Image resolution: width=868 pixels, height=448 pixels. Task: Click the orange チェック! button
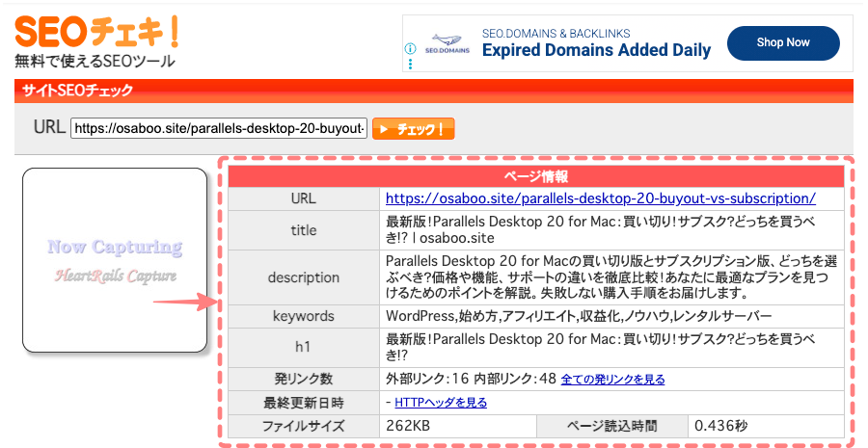pos(414,129)
